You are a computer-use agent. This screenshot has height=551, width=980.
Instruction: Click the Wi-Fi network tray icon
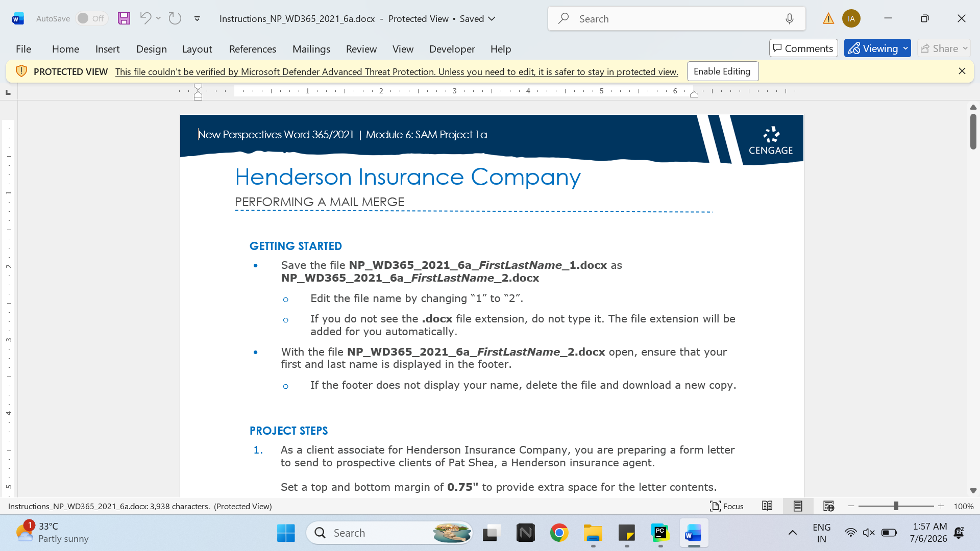[850, 533]
